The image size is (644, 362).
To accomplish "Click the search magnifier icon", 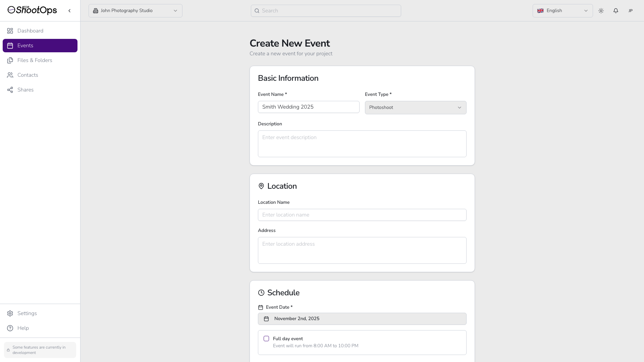I will point(257,11).
